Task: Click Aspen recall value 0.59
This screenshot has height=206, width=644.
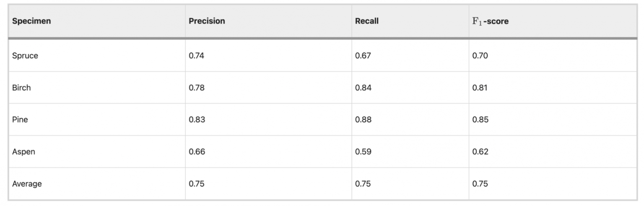Action: (363, 152)
